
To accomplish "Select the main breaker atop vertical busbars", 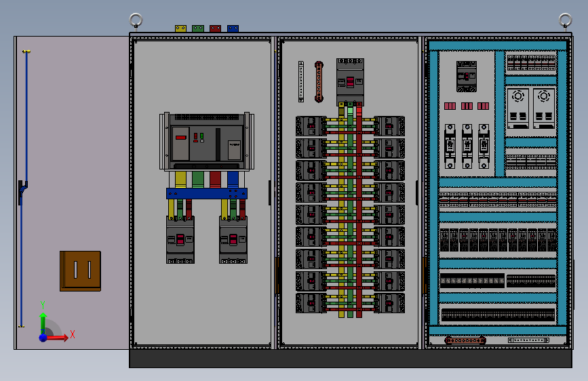I will 350,82.
